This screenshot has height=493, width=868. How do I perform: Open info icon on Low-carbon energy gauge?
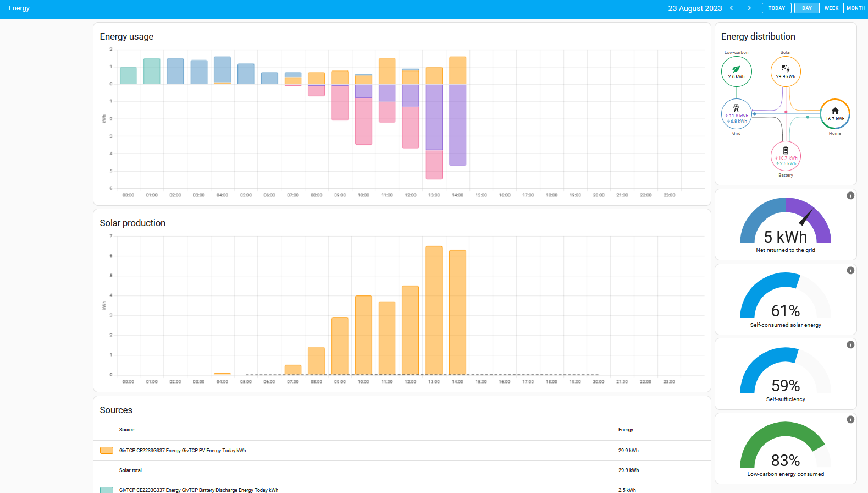850,419
